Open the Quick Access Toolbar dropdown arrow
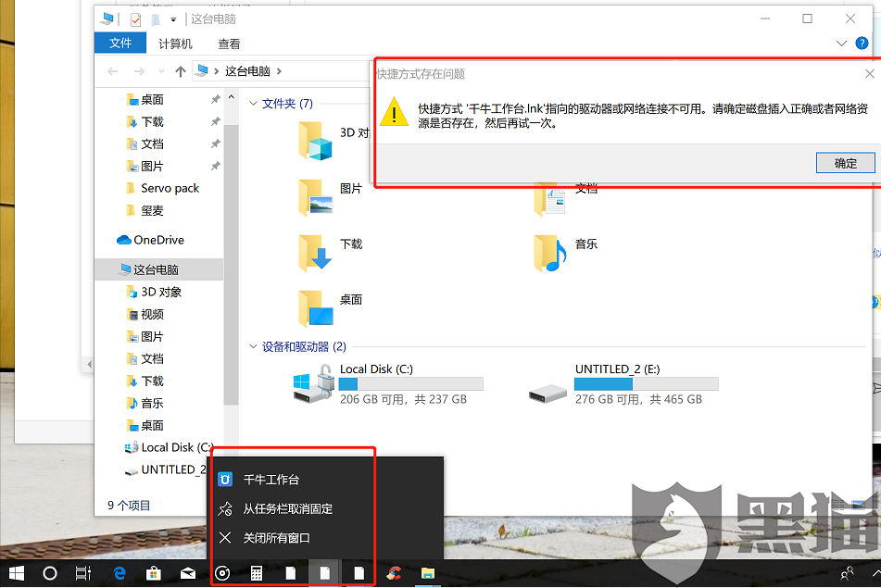Viewport: 881px width, 588px height. [x=172, y=18]
